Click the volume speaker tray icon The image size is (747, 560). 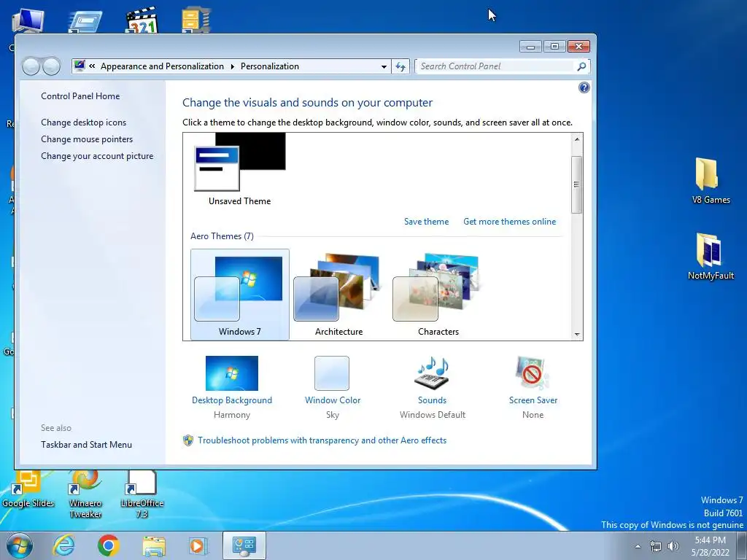pyautogui.click(x=673, y=546)
